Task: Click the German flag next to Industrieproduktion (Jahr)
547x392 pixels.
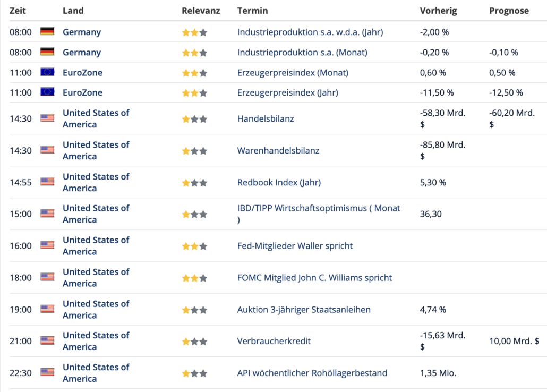Action: tap(47, 32)
